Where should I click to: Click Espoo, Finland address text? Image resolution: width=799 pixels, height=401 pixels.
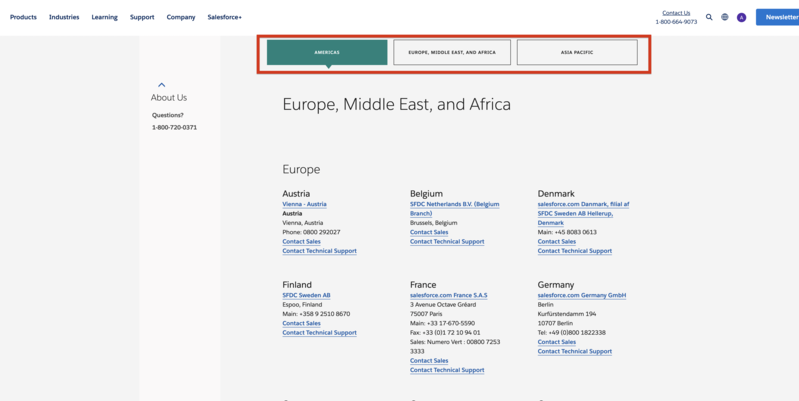302,305
